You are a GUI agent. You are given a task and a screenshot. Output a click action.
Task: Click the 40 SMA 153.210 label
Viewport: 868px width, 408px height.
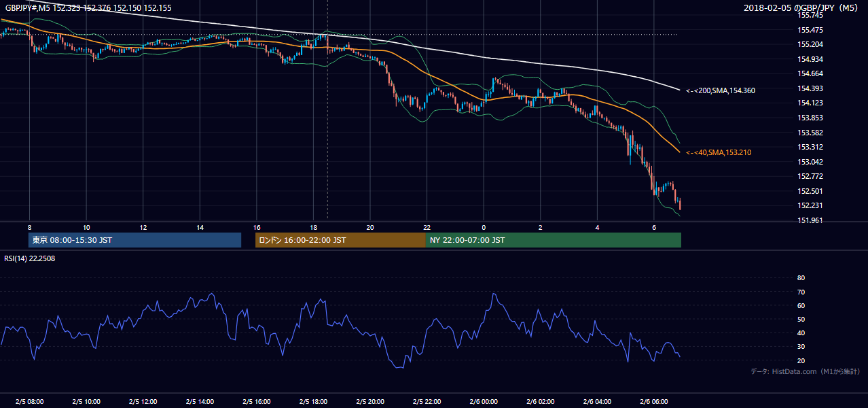(x=719, y=152)
